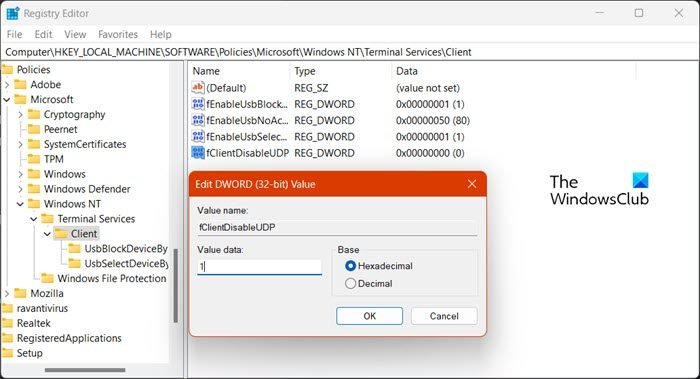Click the 0x00000050 (80) data cell
The height and width of the screenshot is (379, 700).
[433, 121]
